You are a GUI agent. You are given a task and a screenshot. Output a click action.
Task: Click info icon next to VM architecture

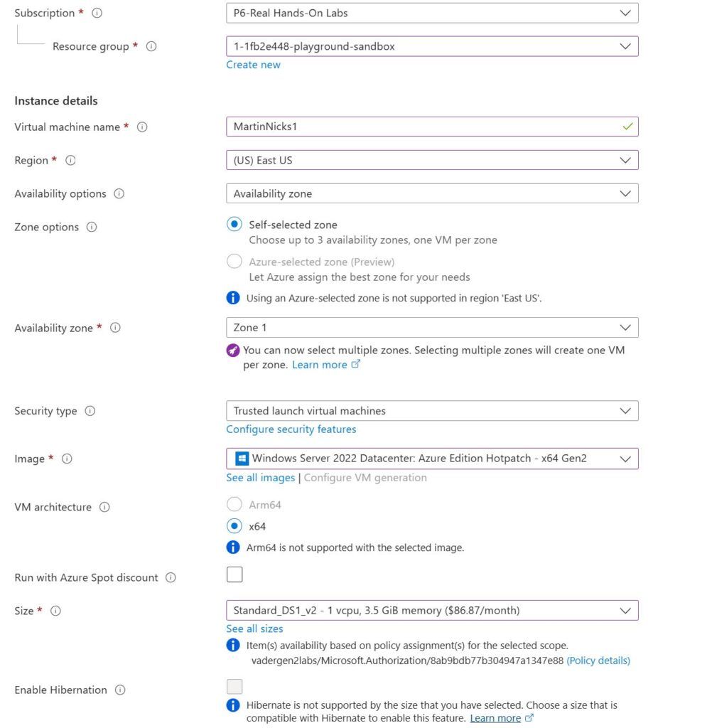coord(104,507)
